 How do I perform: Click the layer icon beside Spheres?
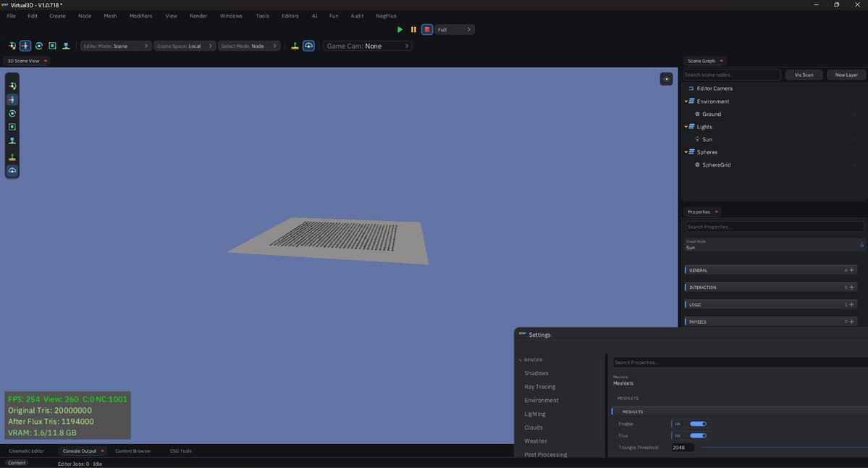click(x=691, y=151)
